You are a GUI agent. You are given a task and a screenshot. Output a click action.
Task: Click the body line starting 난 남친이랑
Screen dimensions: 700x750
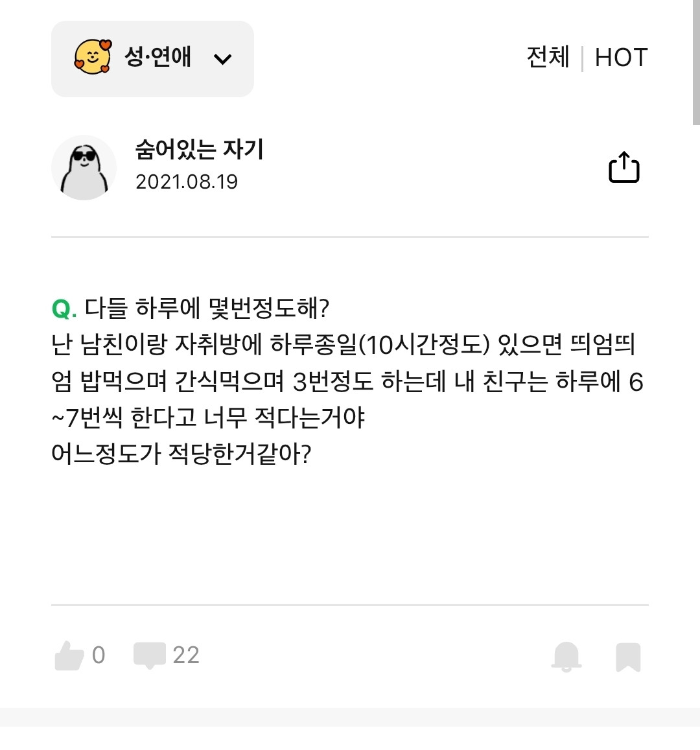click(x=344, y=345)
